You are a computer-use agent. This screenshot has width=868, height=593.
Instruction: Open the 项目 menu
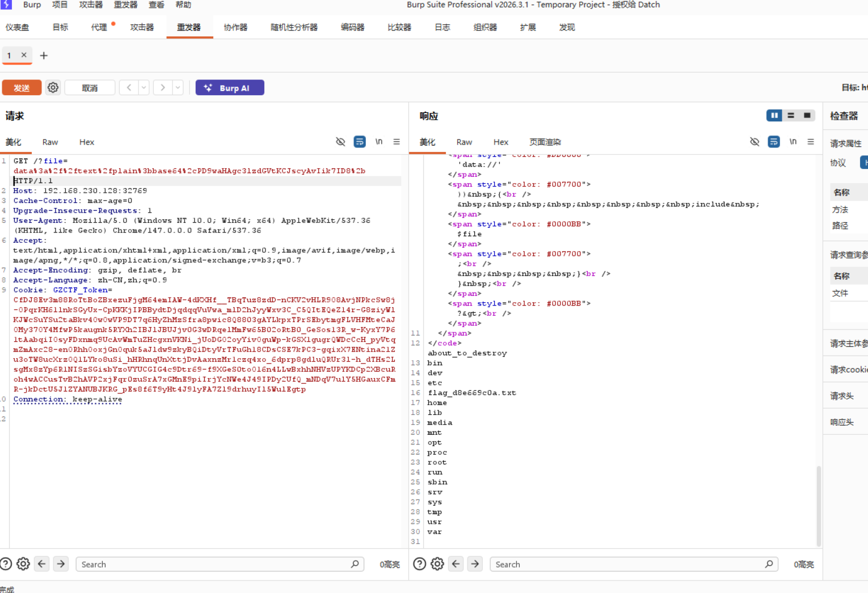(60, 5)
